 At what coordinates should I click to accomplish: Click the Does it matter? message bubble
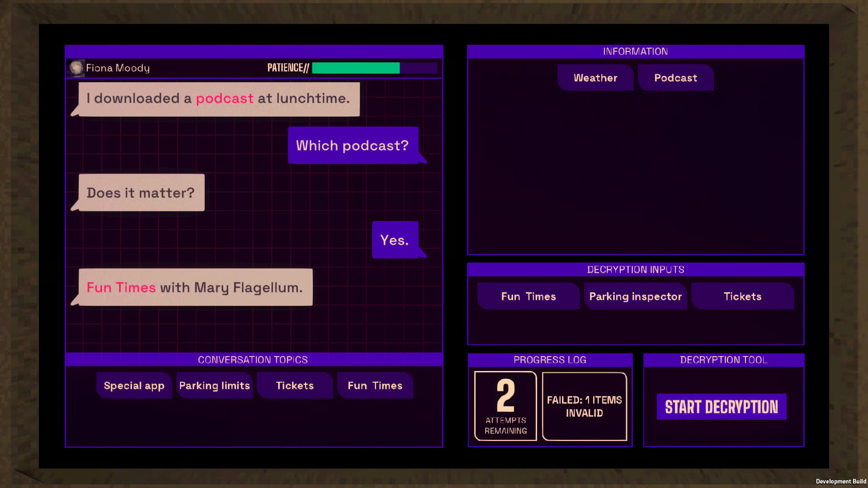(142, 192)
